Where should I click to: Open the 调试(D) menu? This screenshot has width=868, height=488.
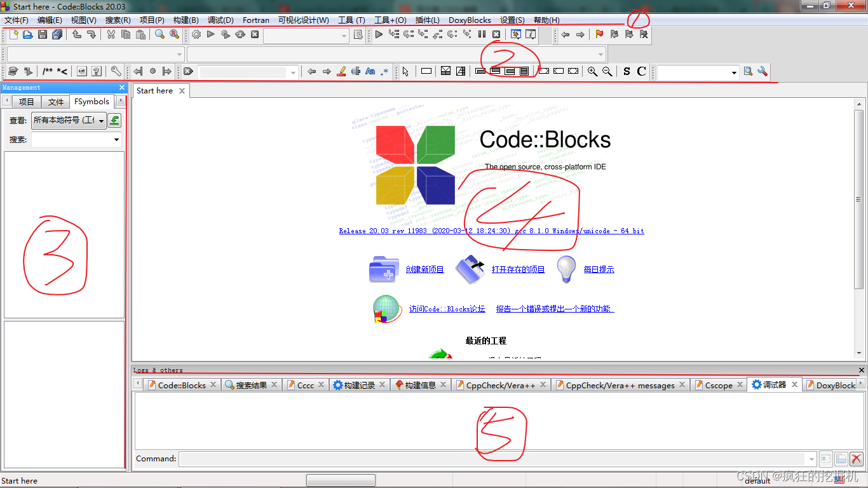point(220,20)
